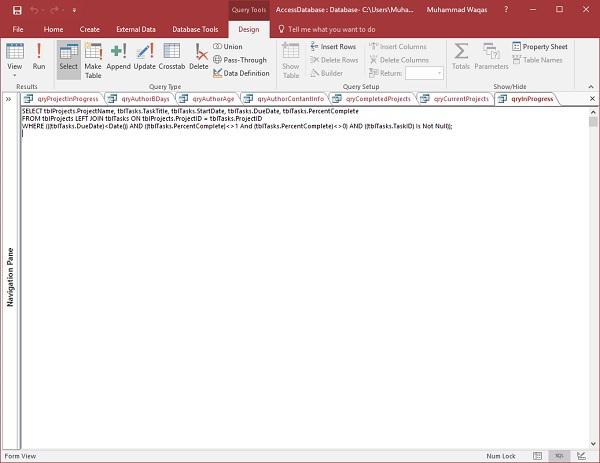This screenshot has width=600, height=463.
Task: Switch to the Database Tools ribbon tab
Action: tap(195, 29)
